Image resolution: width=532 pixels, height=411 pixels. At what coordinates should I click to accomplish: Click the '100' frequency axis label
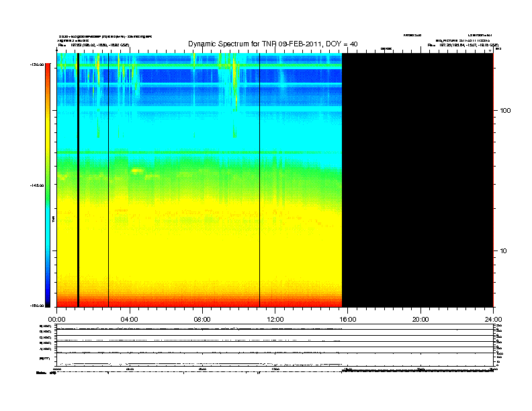click(505, 111)
